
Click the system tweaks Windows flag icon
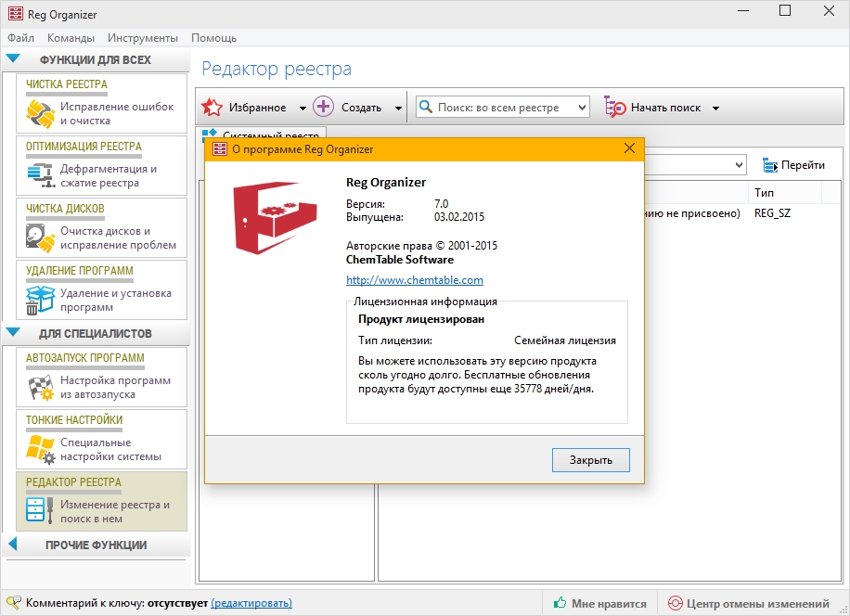click(x=40, y=449)
